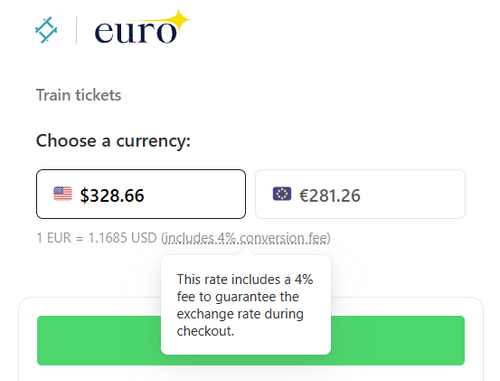Click the $328.66 amount text
Image resolution: width=500 pixels, height=381 pixels.
(112, 195)
